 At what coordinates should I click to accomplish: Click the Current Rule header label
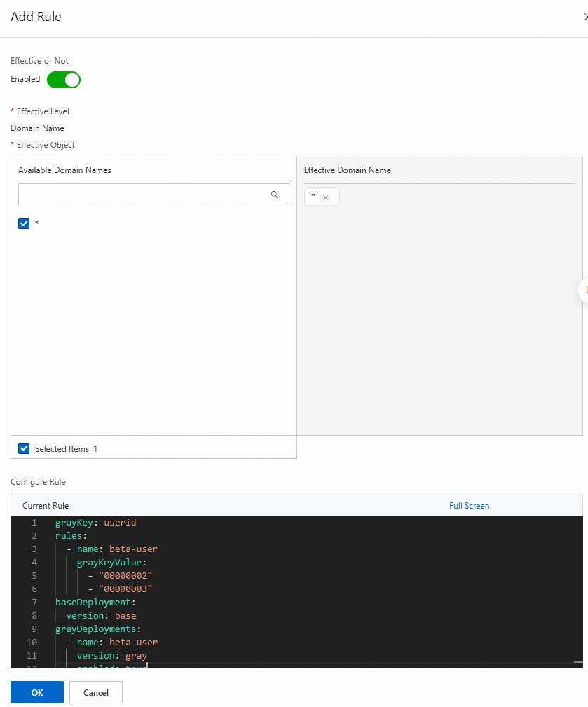tap(46, 506)
